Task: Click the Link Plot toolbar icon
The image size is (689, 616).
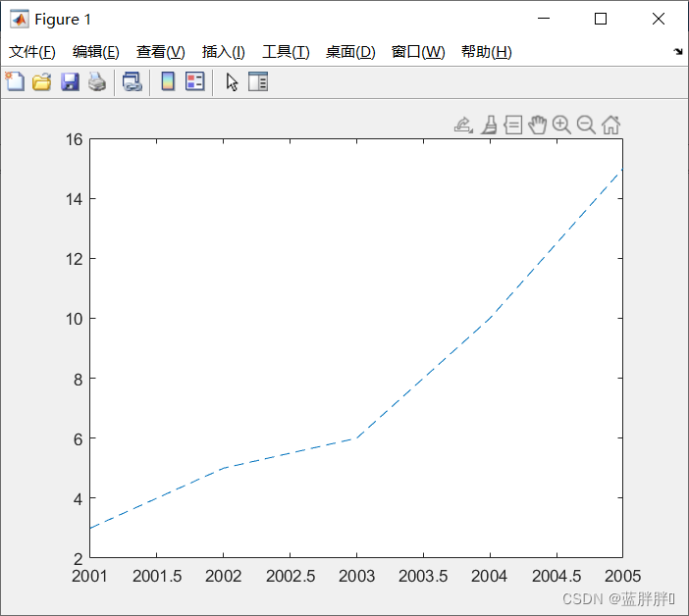Action: pyautogui.click(x=132, y=81)
